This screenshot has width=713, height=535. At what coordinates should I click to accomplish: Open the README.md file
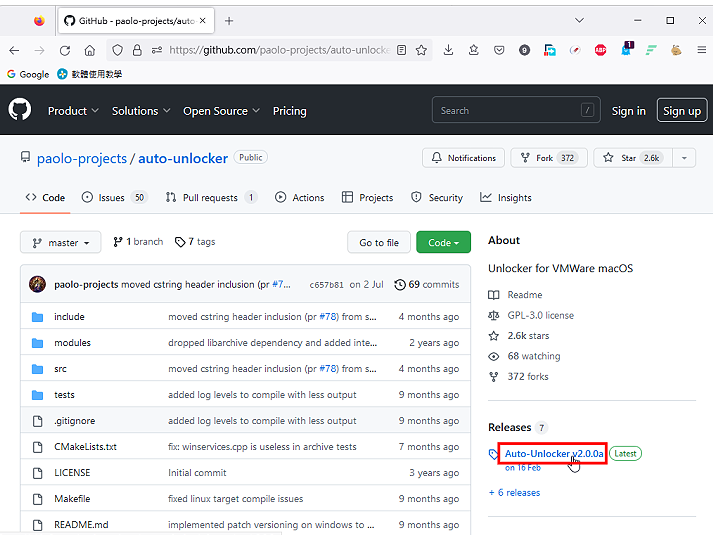pyautogui.click(x=81, y=525)
